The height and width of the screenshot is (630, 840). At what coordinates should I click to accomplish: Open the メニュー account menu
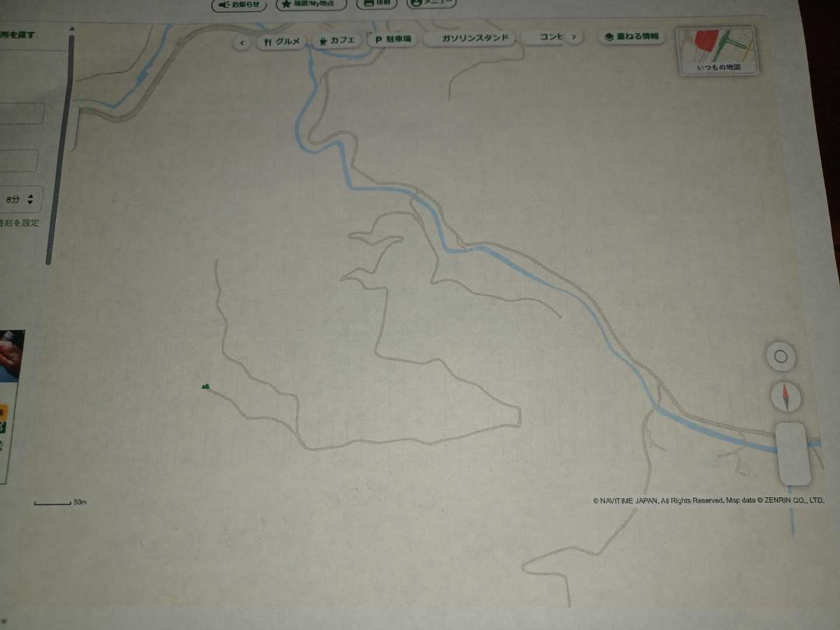click(431, 3)
